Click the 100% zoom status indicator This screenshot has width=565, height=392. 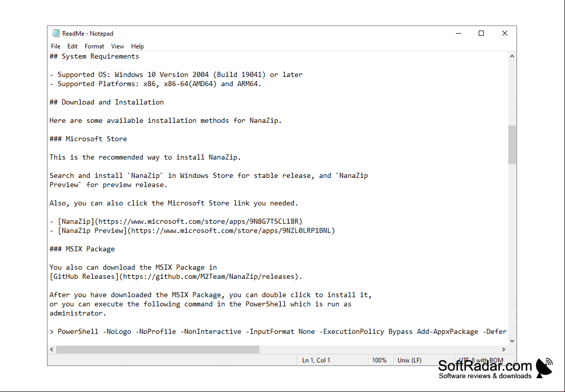[379, 360]
